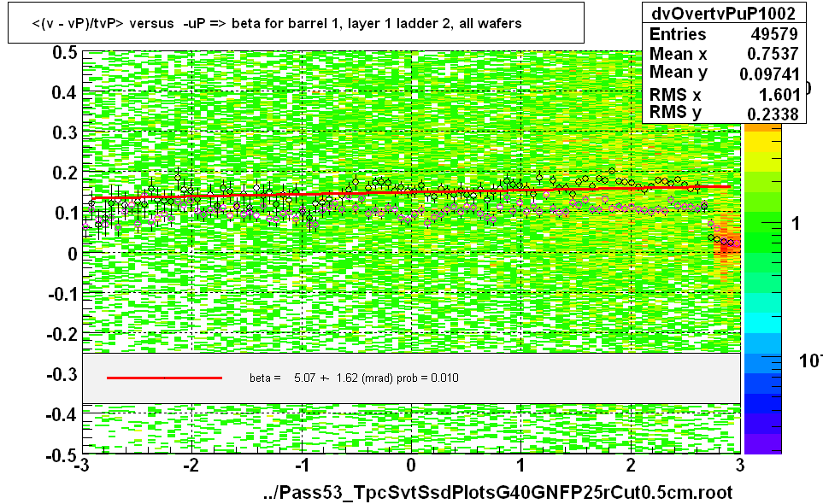Click the beta = 5.07 fit result text

click(x=354, y=378)
